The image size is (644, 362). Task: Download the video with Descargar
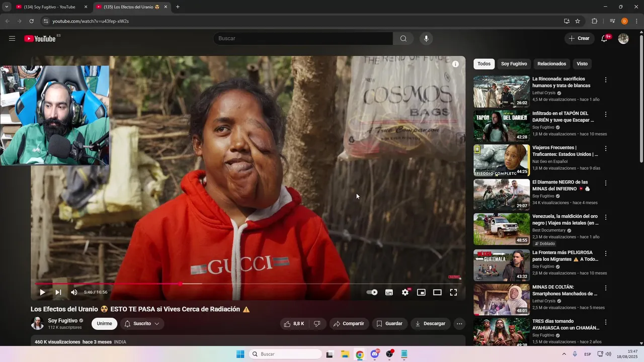coord(430,324)
